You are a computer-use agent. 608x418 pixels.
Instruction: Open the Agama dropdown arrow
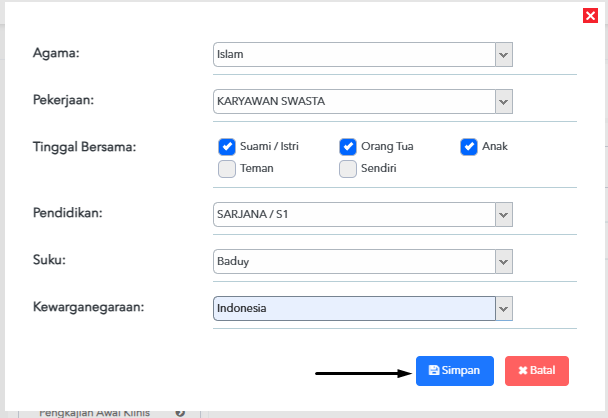point(504,55)
